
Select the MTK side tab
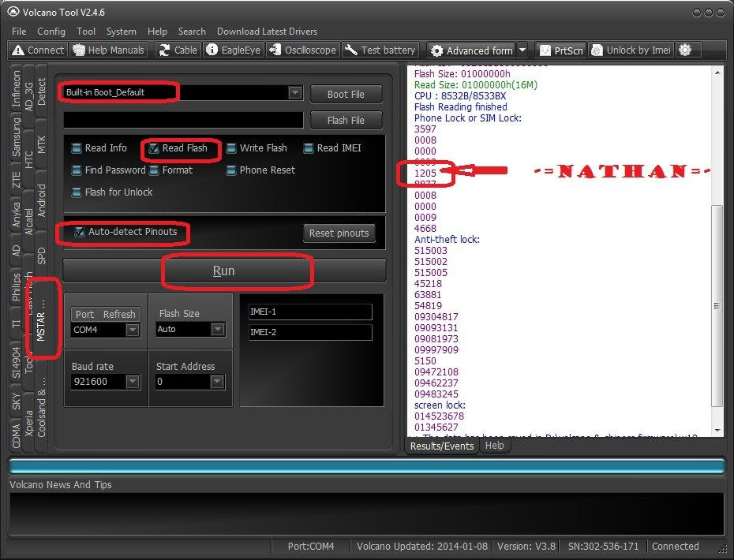pos(42,144)
